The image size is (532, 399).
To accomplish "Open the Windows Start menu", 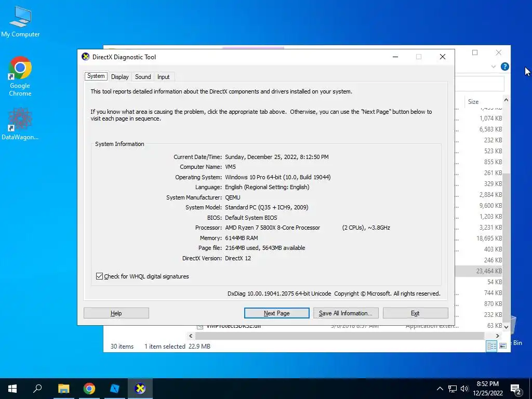I will tap(12, 389).
